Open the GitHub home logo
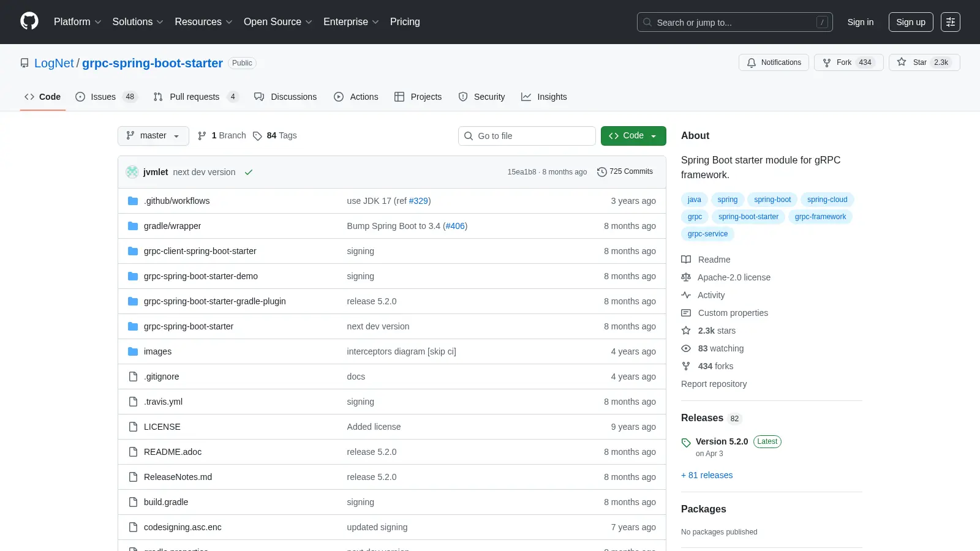The height and width of the screenshot is (551, 980). pos(29,21)
